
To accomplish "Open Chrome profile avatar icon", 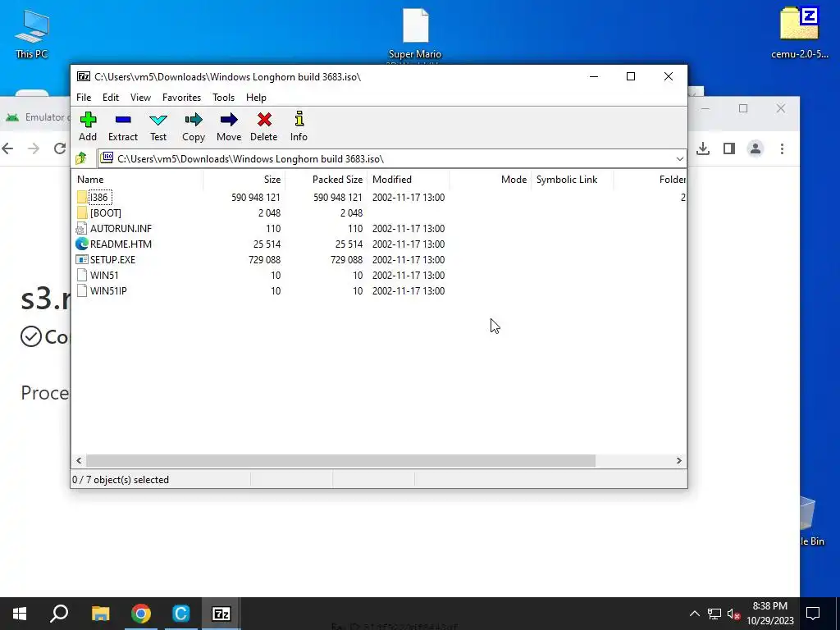I will [x=756, y=148].
